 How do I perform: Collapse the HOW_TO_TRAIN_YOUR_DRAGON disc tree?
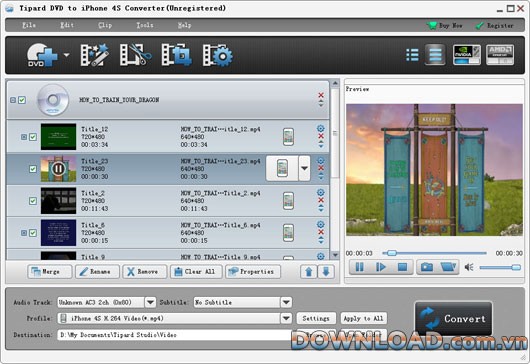pyautogui.click(x=13, y=100)
